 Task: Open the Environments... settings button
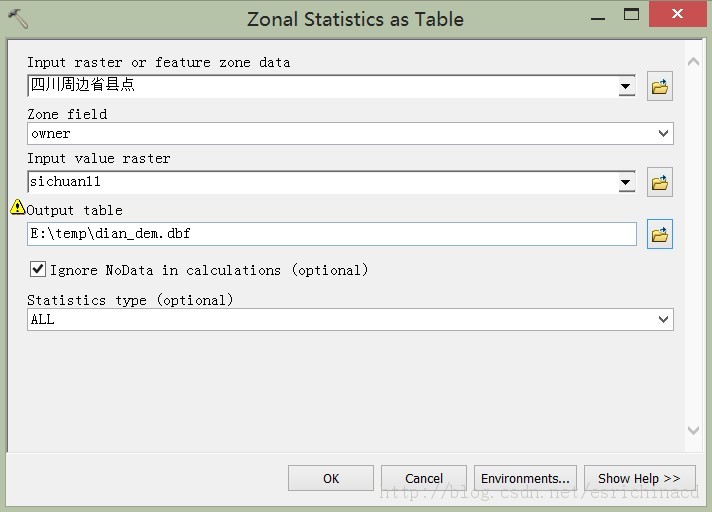coord(525,478)
